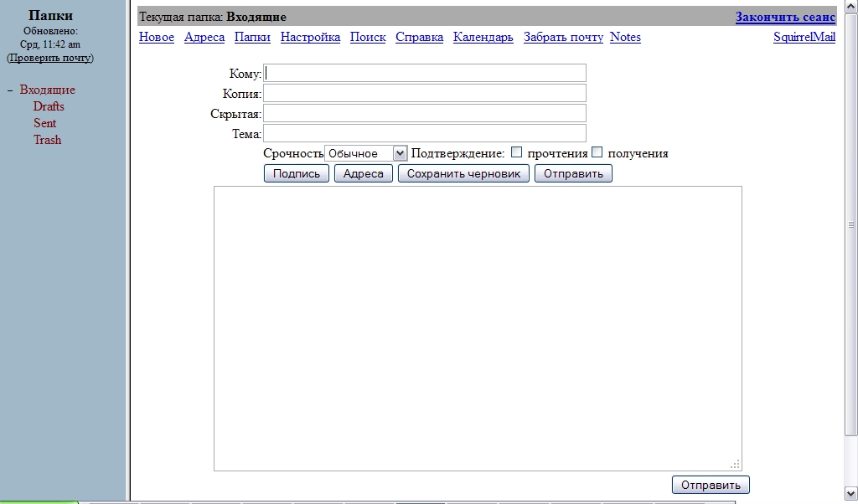Click Отправить button below message body
The image size is (858, 504).
click(x=711, y=485)
